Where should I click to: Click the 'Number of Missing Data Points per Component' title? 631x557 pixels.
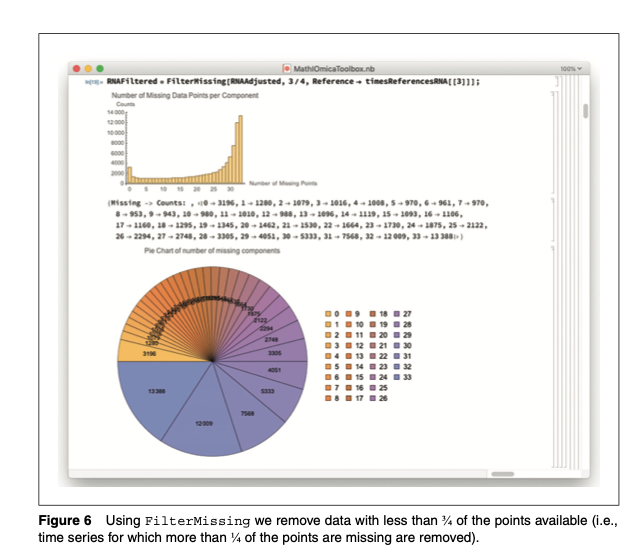click(185, 95)
